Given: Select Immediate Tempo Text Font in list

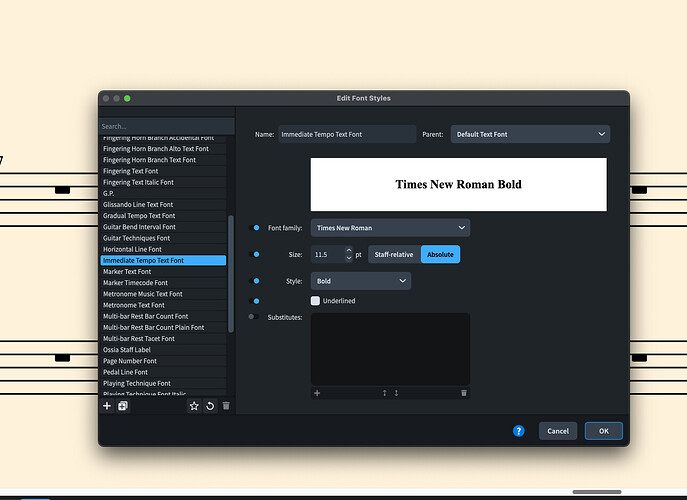Looking at the screenshot, I should tap(163, 260).
